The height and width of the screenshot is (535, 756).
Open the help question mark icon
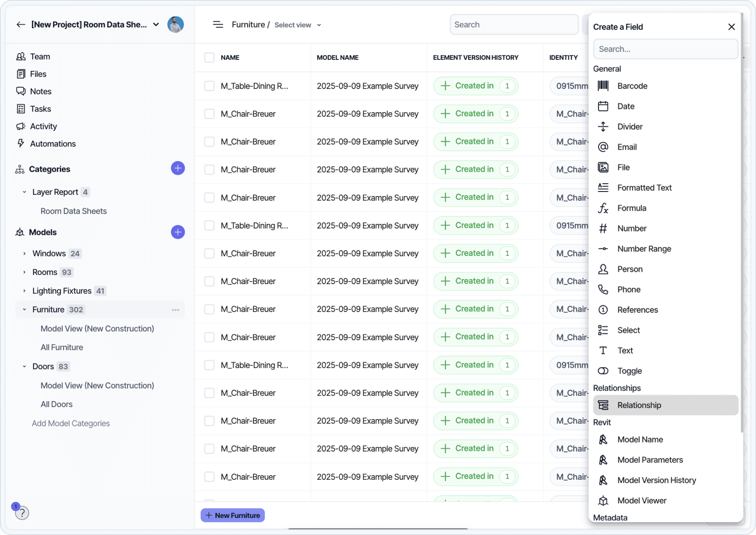22,513
